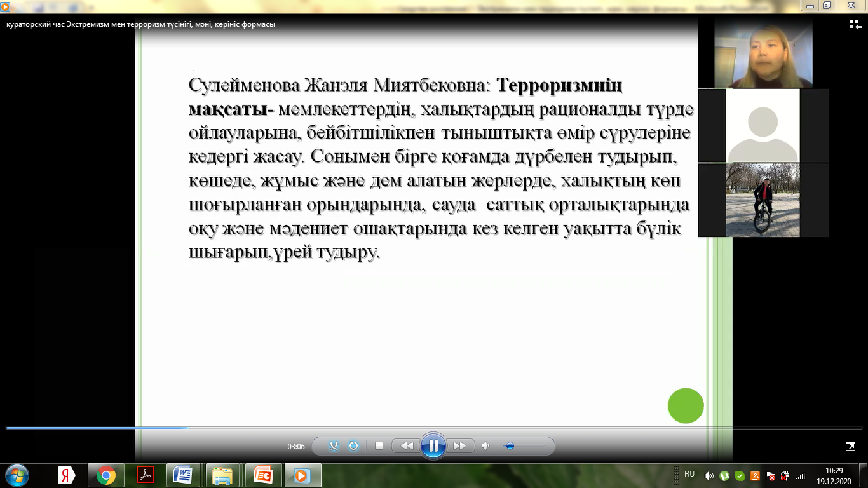Open battery power tray icon
Viewport: 868px width, 488px height.
[x=785, y=476]
